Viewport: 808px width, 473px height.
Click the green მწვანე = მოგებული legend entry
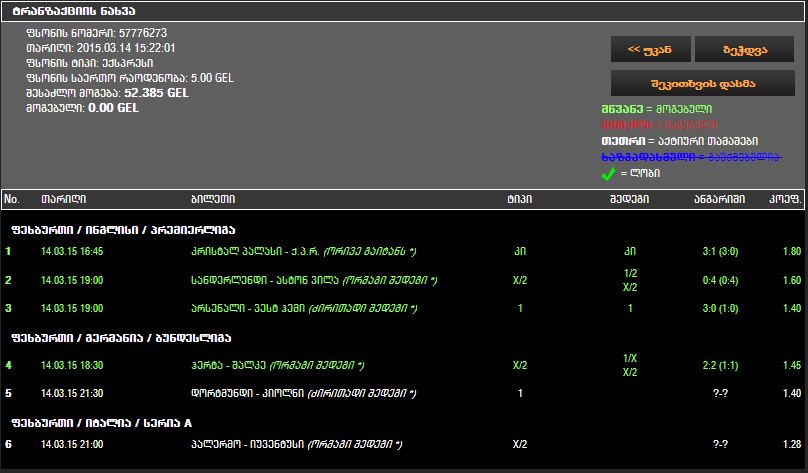coord(656,109)
